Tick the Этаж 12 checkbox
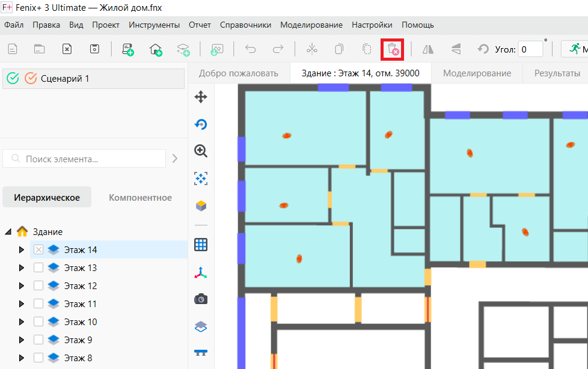Image resolution: width=588 pixels, height=369 pixels. coord(38,285)
